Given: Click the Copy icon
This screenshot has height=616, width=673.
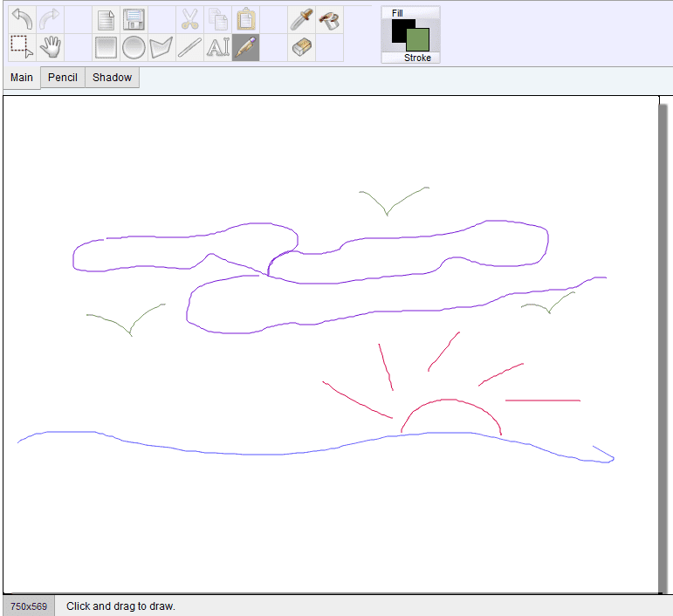Looking at the screenshot, I should pos(217,19).
